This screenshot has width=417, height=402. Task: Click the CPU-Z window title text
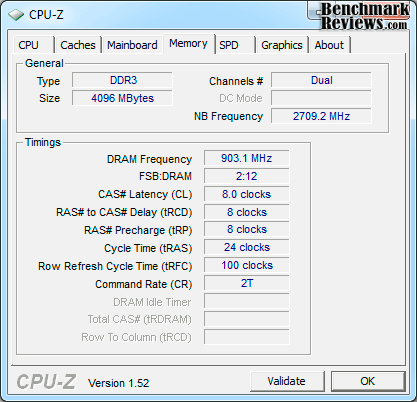coord(46,15)
